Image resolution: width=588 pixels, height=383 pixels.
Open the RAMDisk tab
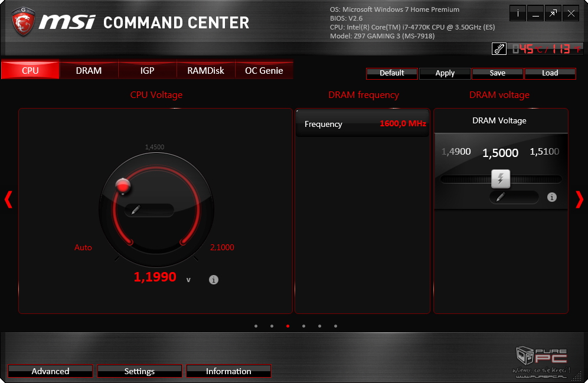(205, 70)
